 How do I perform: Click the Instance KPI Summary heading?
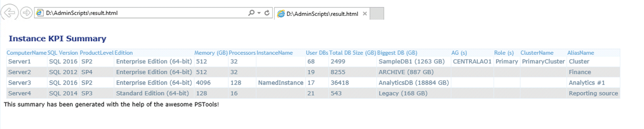(57, 39)
